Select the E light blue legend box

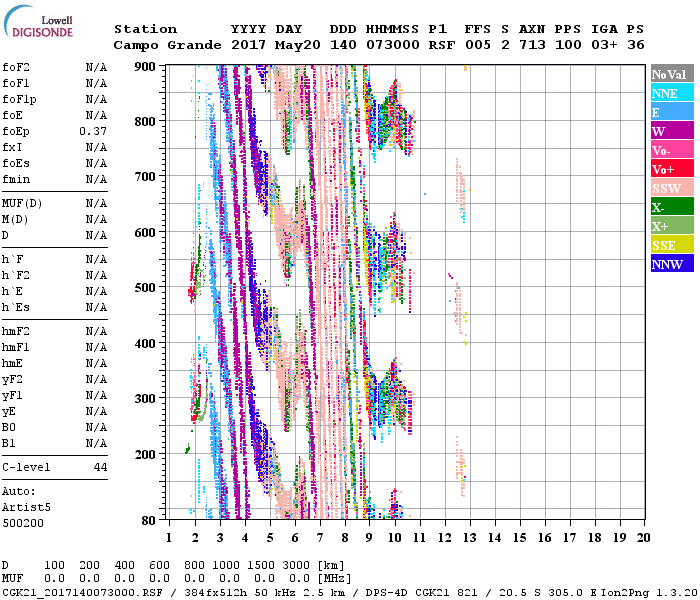click(670, 113)
